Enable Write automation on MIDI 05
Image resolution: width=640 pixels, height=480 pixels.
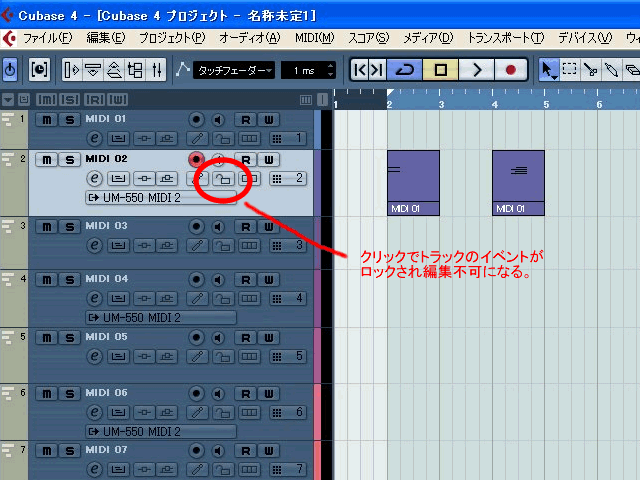pyautogui.click(x=269, y=338)
